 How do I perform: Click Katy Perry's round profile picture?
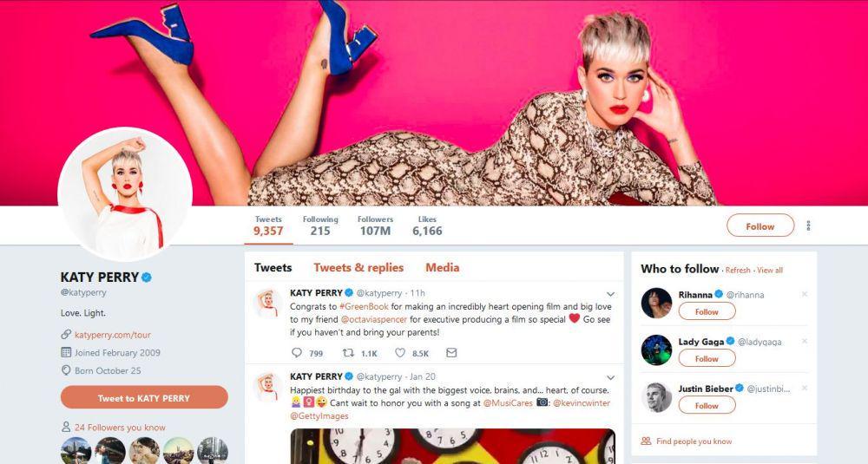click(x=125, y=194)
